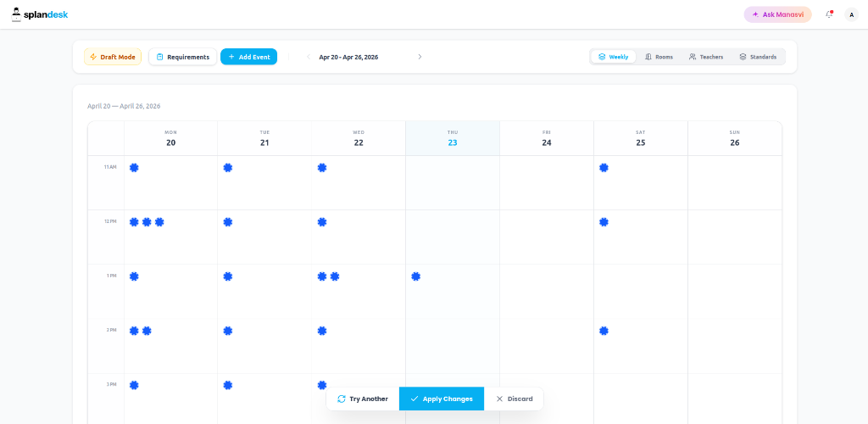Toggle Draft Mode
Viewport: 868px width, 424px height.
pyautogui.click(x=113, y=57)
